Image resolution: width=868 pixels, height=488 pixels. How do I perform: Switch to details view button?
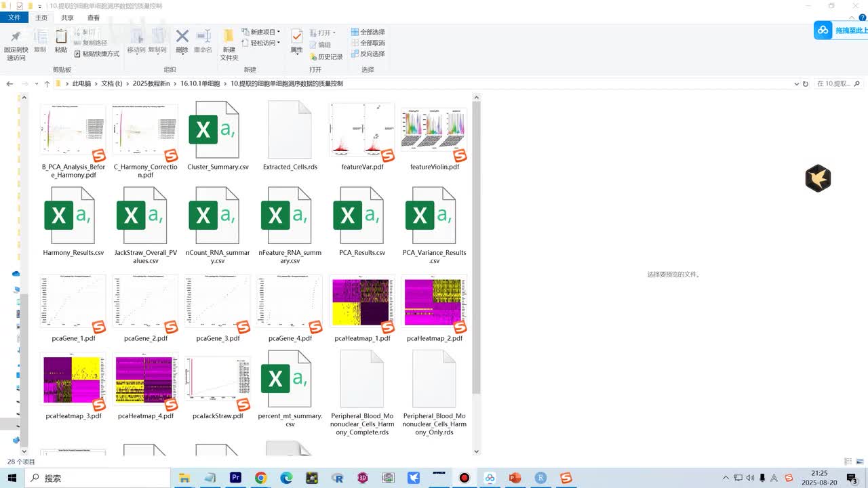pyautogui.click(x=848, y=462)
